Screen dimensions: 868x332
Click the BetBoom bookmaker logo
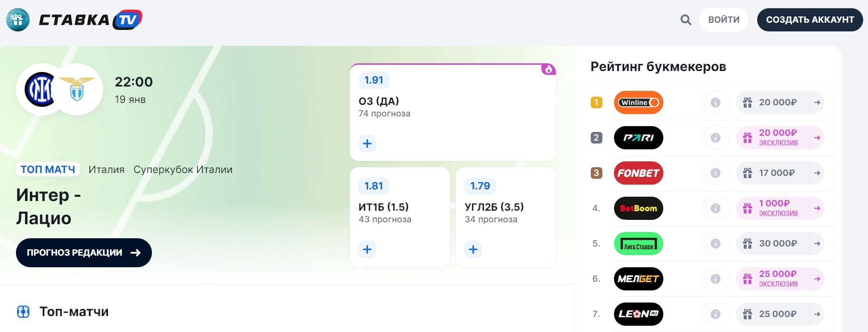click(638, 208)
